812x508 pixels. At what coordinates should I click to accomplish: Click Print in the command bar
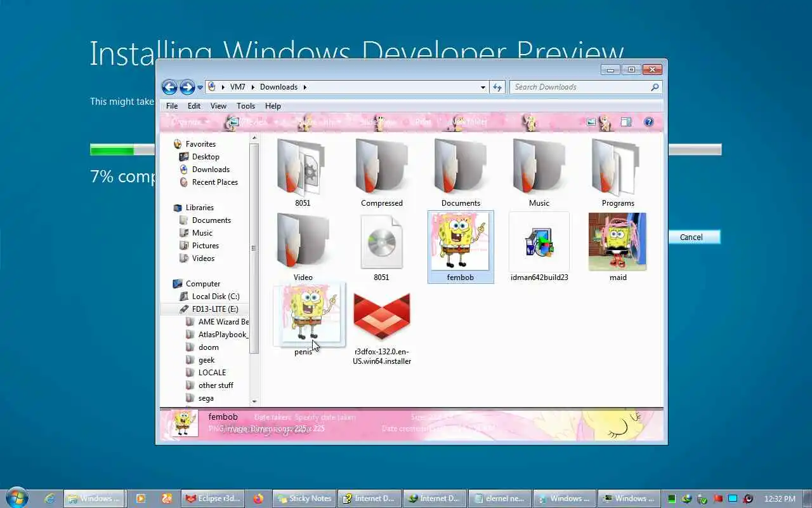pyautogui.click(x=423, y=122)
